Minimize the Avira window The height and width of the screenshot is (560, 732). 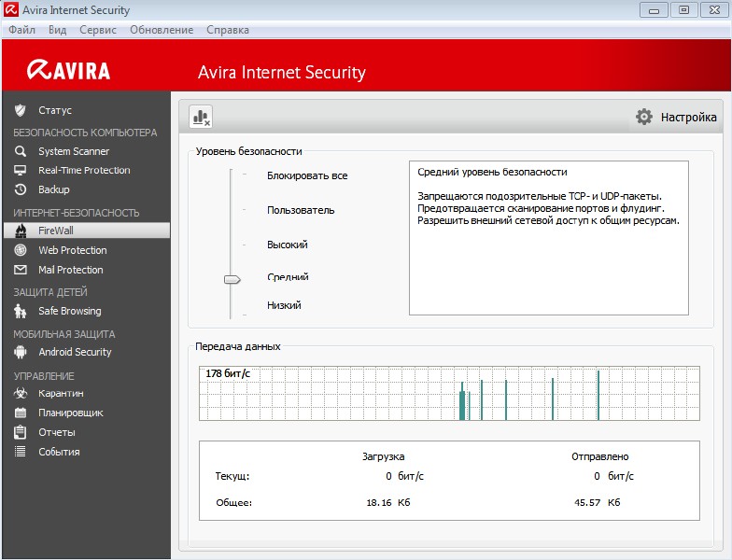654,9
